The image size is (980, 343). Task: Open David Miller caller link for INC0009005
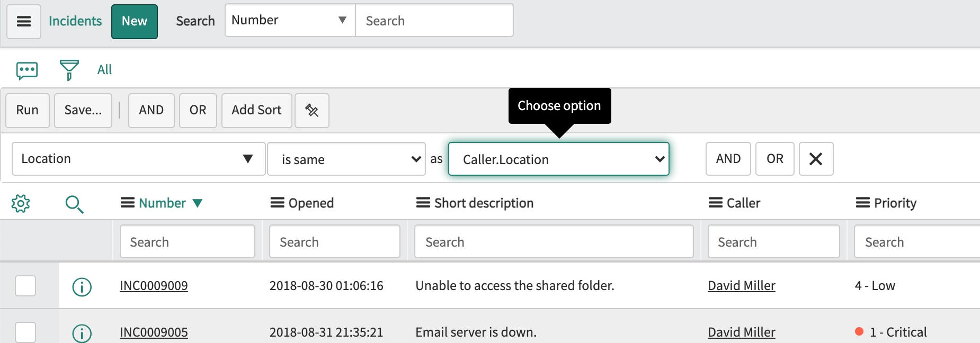742,332
